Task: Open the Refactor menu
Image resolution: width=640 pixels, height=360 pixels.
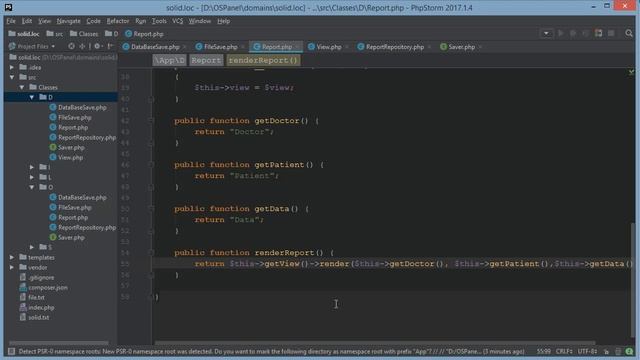Action: [x=118, y=21]
